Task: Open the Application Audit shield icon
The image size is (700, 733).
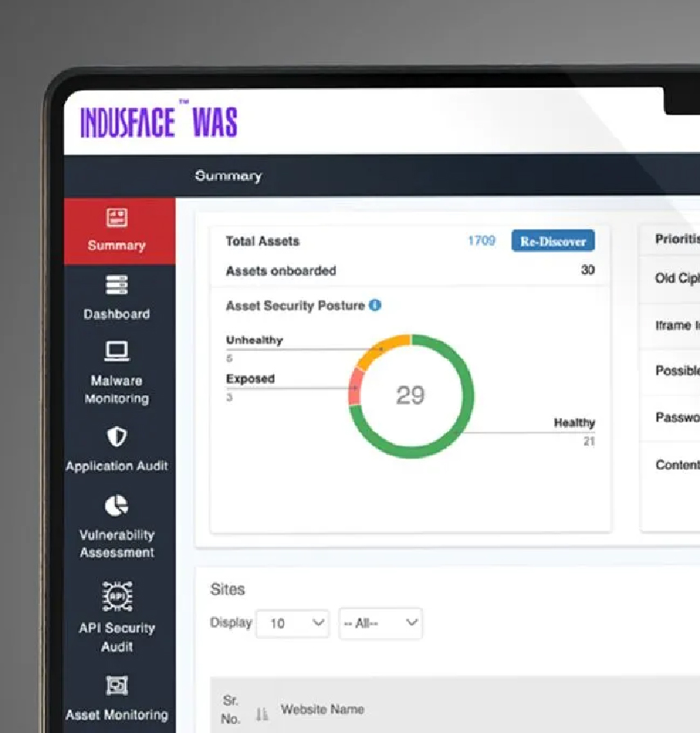Action: [117, 437]
